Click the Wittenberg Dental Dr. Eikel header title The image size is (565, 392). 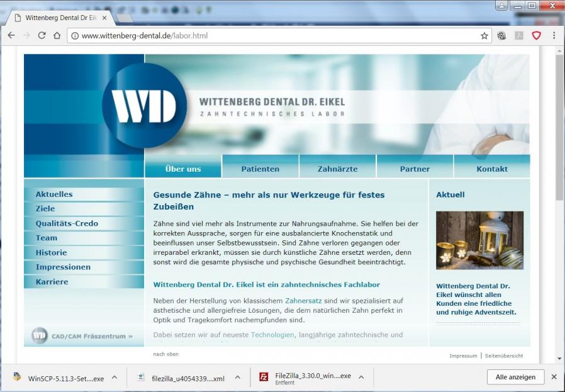(272, 102)
